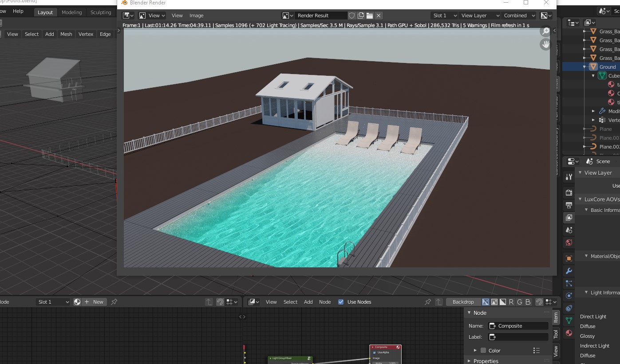
Task: Open the Image menu in render window
Action: [196, 16]
